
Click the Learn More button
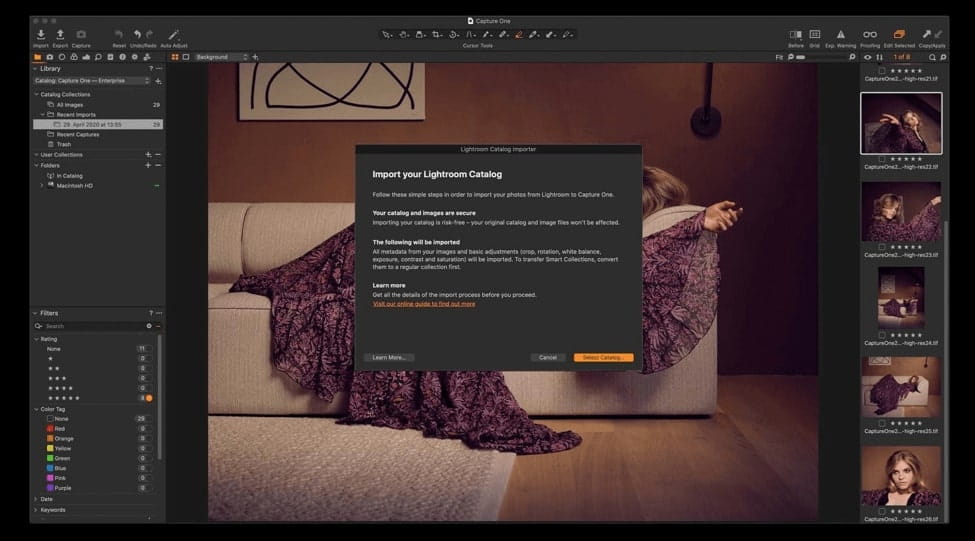pyautogui.click(x=389, y=358)
